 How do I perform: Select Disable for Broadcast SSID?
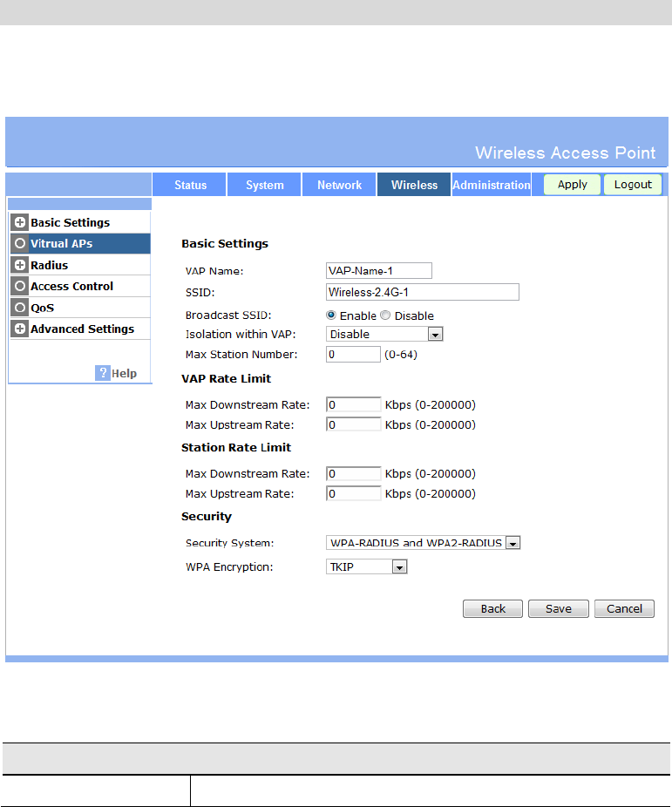(385, 315)
